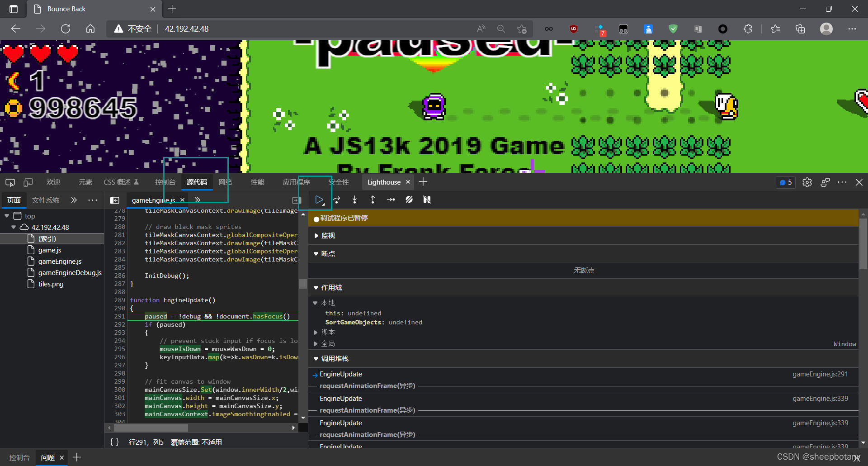
Task: Open a new browser tab
Action: (172, 9)
